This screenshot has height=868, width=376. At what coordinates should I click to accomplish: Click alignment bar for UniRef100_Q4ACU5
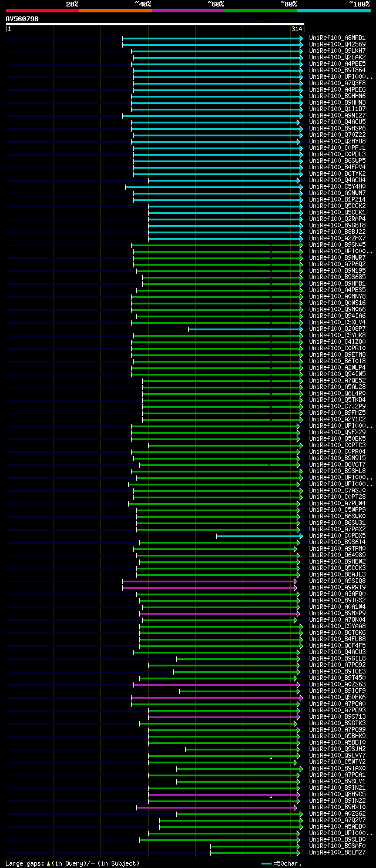click(x=215, y=122)
